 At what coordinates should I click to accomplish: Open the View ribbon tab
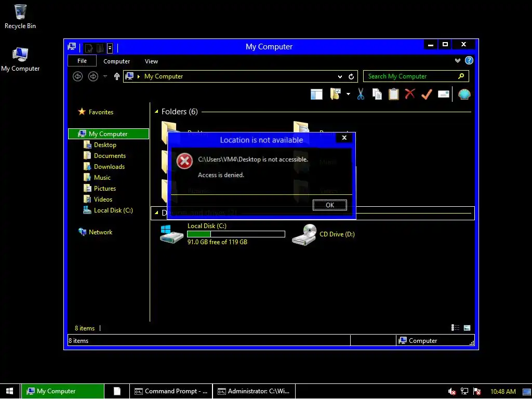pyautogui.click(x=151, y=61)
